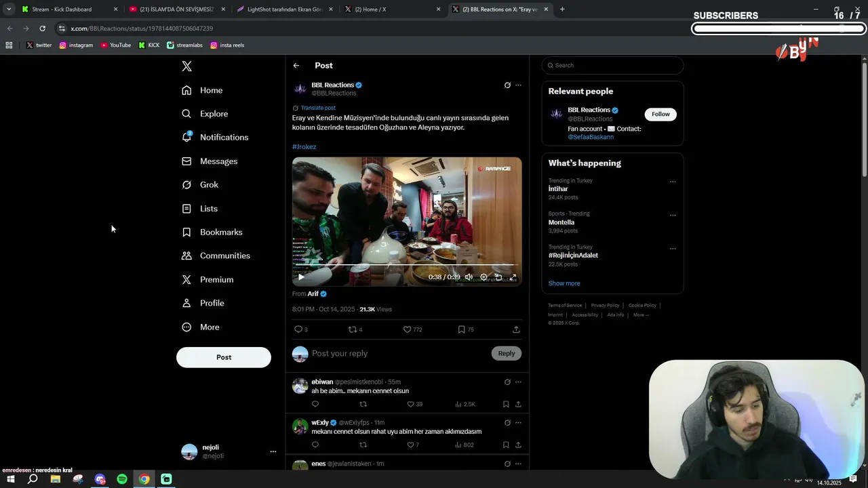The height and width of the screenshot is (488, 868).
Task: Share the main post
Action: coord(516,329)
